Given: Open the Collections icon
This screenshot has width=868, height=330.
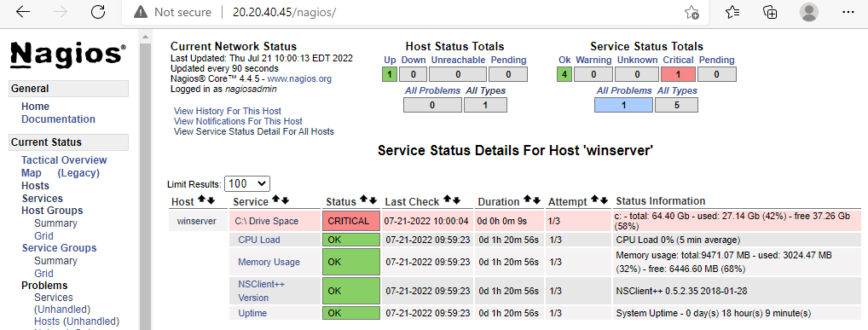Looking at the screenshot, I should [770, 12].
